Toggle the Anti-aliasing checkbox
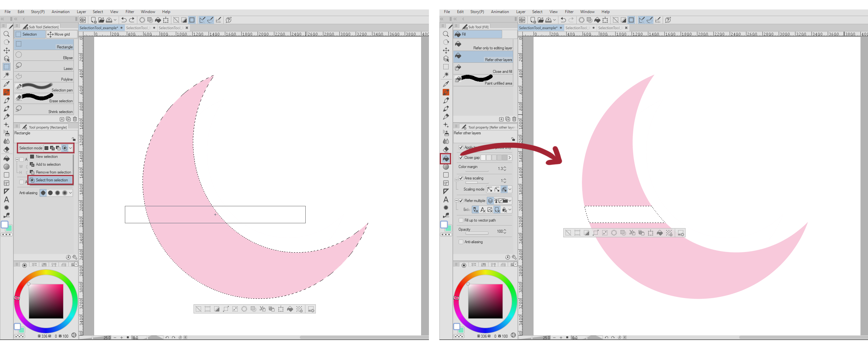 462,242
